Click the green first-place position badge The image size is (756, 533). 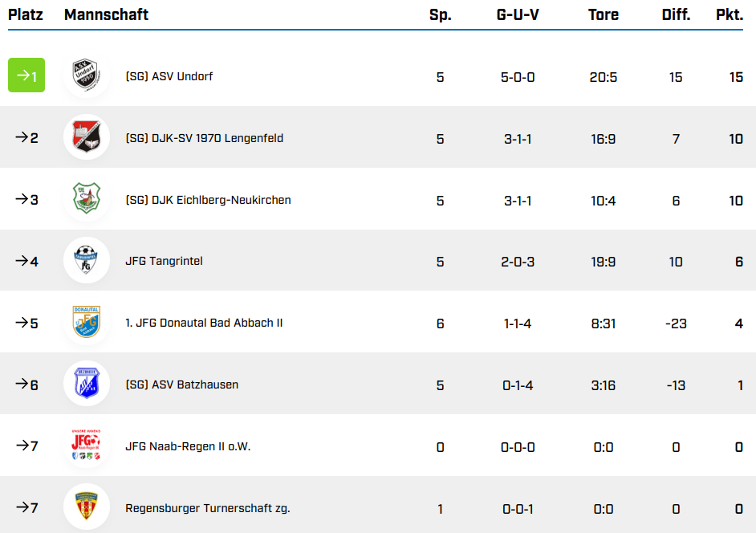pos(26,76)
